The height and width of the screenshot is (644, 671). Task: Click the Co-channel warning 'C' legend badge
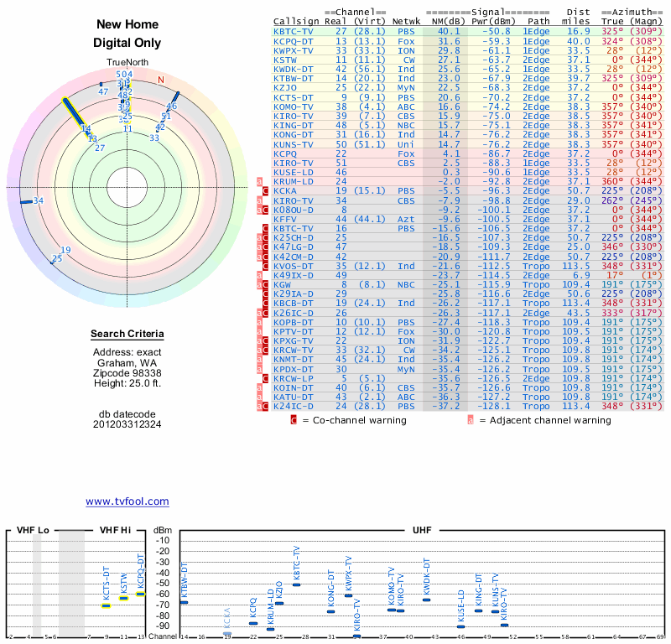[x=293, y=420]
